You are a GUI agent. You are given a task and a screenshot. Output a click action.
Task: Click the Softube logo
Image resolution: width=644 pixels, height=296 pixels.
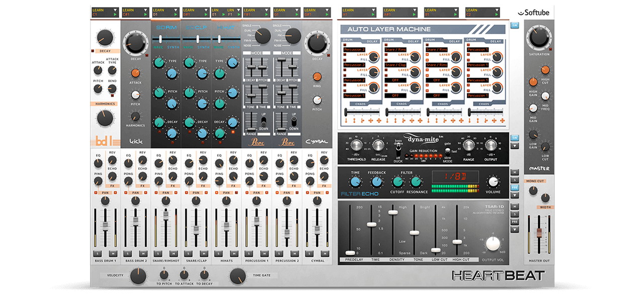coord(534,13)
